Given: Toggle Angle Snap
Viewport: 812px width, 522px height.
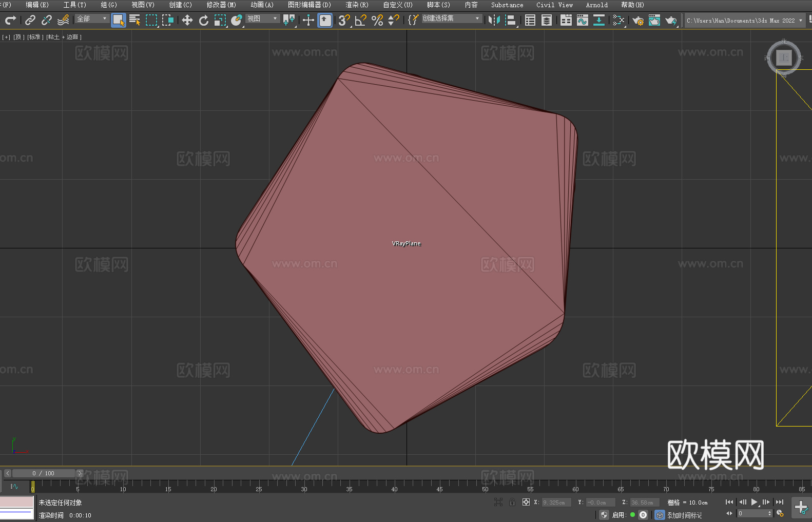Looking at the screenshot, I should coord(360,20).
